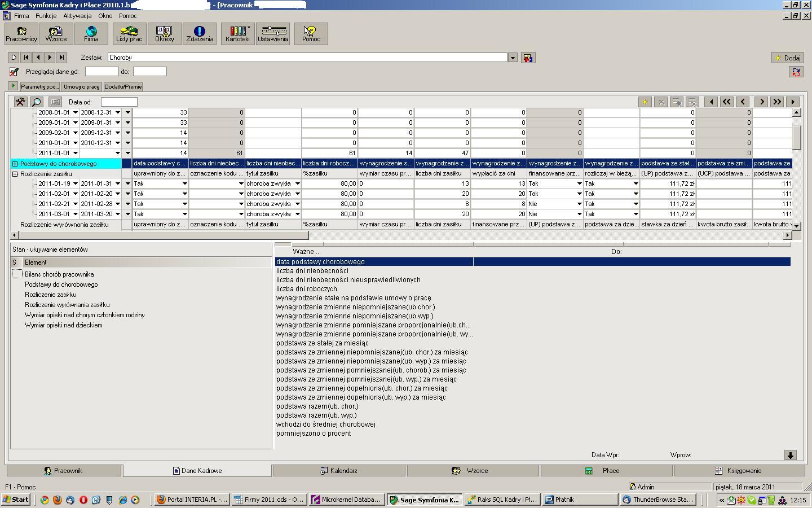Screen dimensions: 812x508
Task: Click the refresh icon below Dodaj
Action: 796,72
